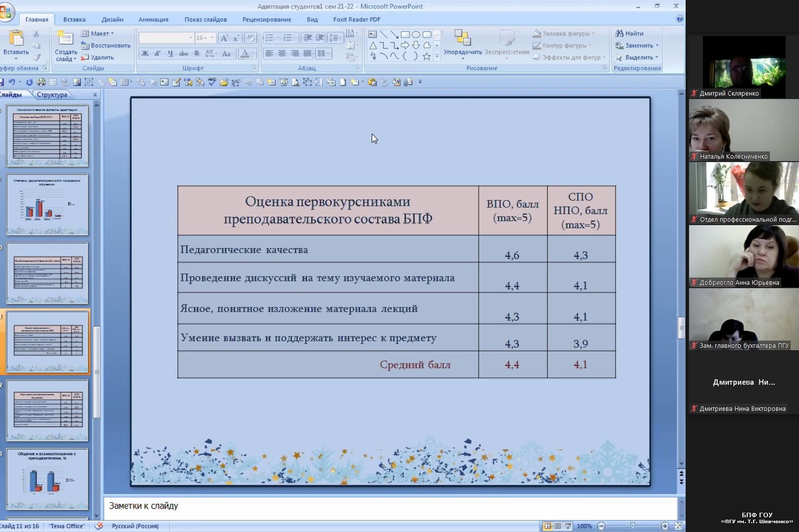Click the Cut scissors icon
Viewport: 799px width, 532px height.
pos(36,34)
